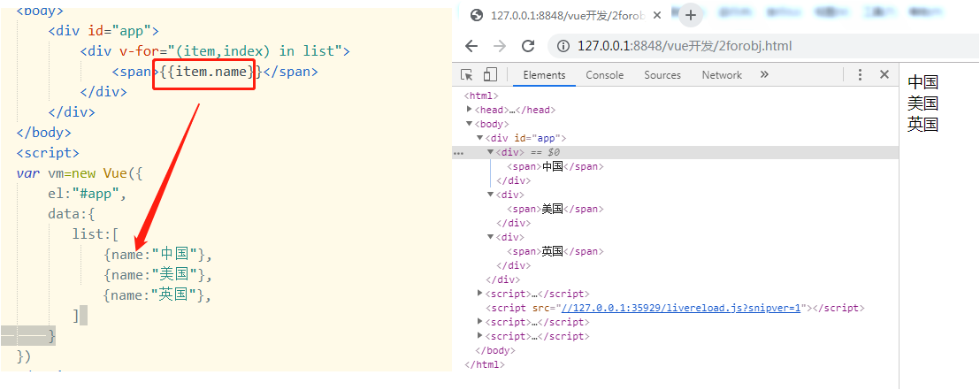Open the DevTools three-dot menu

[x=860, y=75]
